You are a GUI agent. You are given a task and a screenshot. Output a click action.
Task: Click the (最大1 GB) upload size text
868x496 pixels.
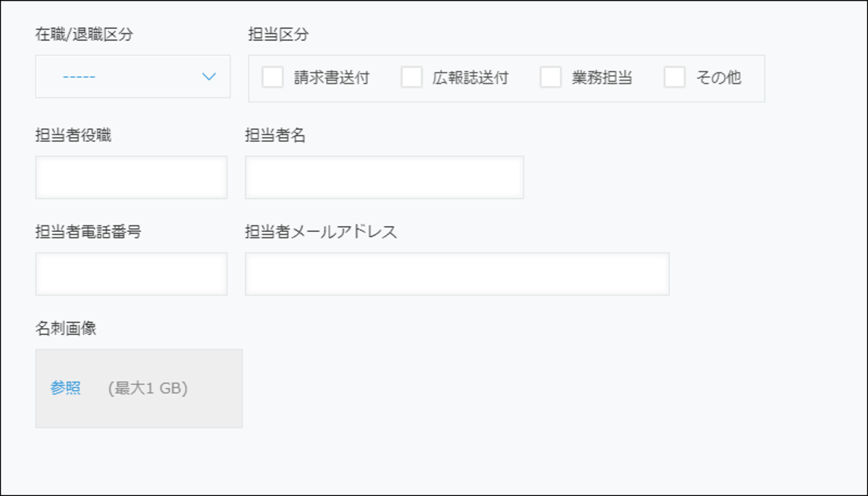(x=147, y=388)
